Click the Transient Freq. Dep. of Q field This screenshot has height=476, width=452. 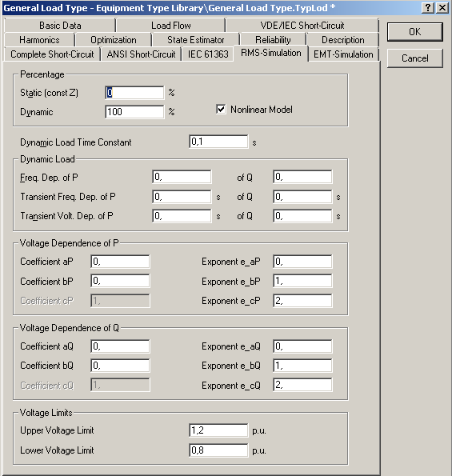point(302,197)
